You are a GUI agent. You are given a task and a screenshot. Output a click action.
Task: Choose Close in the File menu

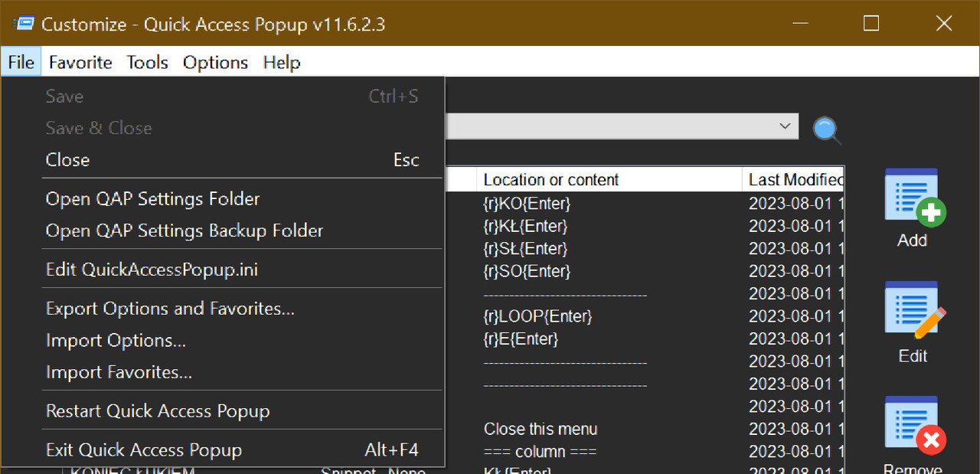223,159
